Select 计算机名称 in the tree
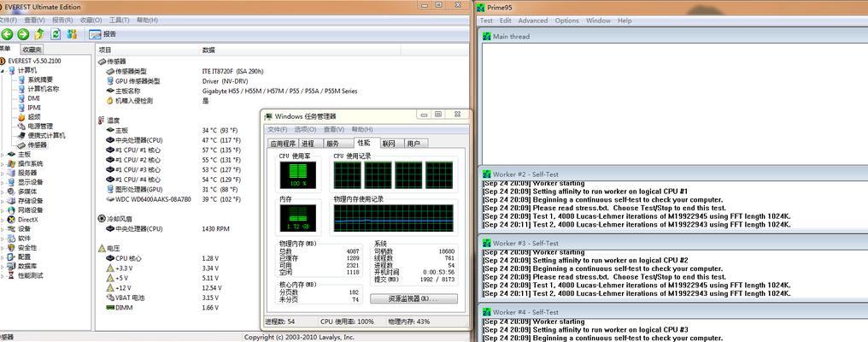Image resolution: width=868 pixels, height=342 pixels. click(x=44, y=89)
